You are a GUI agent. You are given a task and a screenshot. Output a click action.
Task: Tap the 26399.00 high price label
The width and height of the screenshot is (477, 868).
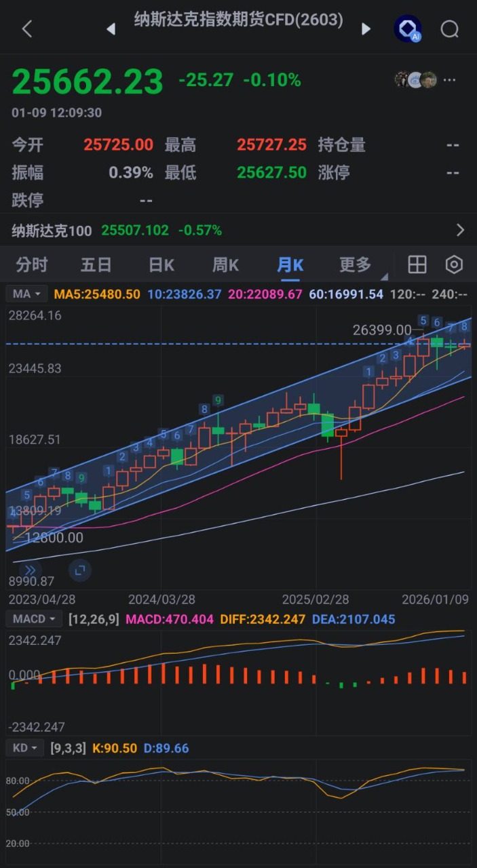click(x=382, y=330)
